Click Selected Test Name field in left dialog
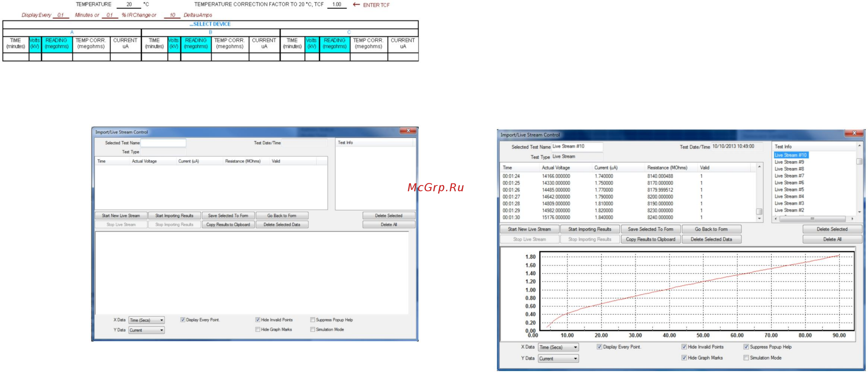The image size is (868, 374). coord(163,143)
